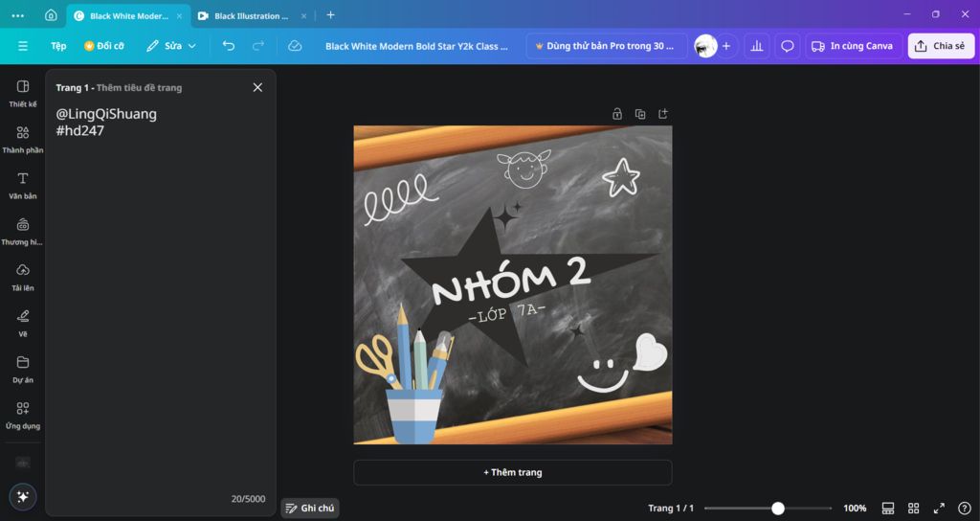Open the Thương hiệu brand panel
The height and width of the screenshot is (521, 980).
pos(23,232)
